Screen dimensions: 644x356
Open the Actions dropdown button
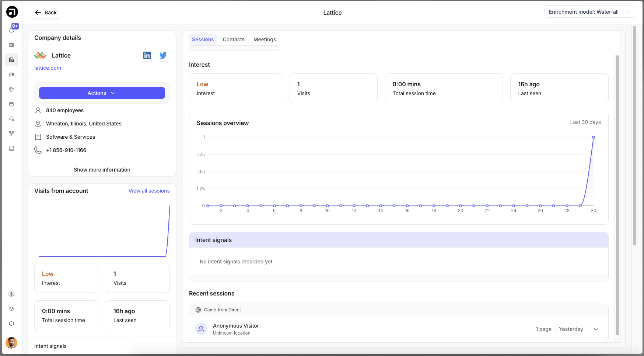pyautogui.click(x=102, y=93)
